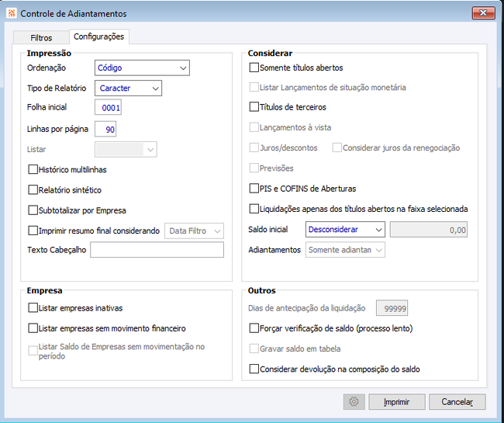Select the Configurações tab
Image resolution: width=504 pixels, height=423 pixels.
99,36
